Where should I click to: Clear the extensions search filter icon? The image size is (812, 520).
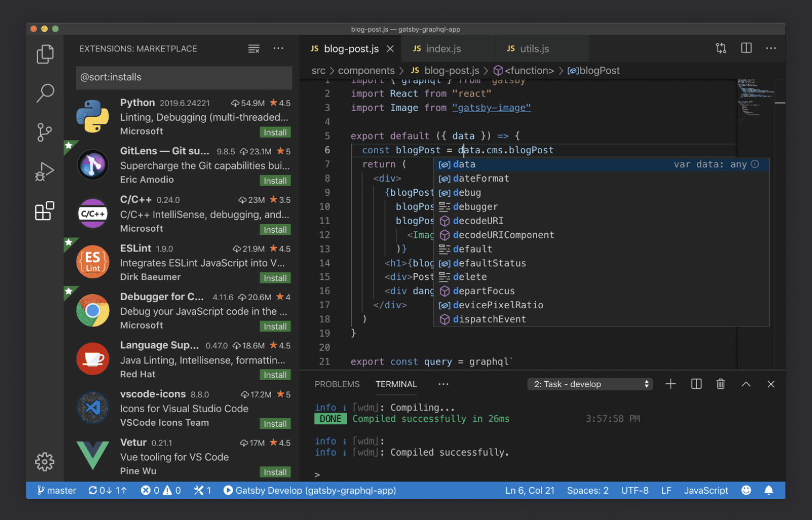[x=253, y=48]
